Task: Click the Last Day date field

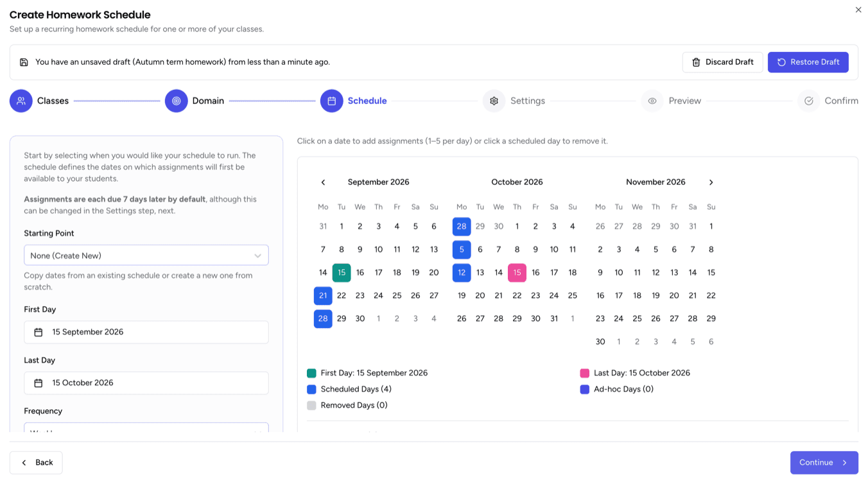Action: coord(146,383)
